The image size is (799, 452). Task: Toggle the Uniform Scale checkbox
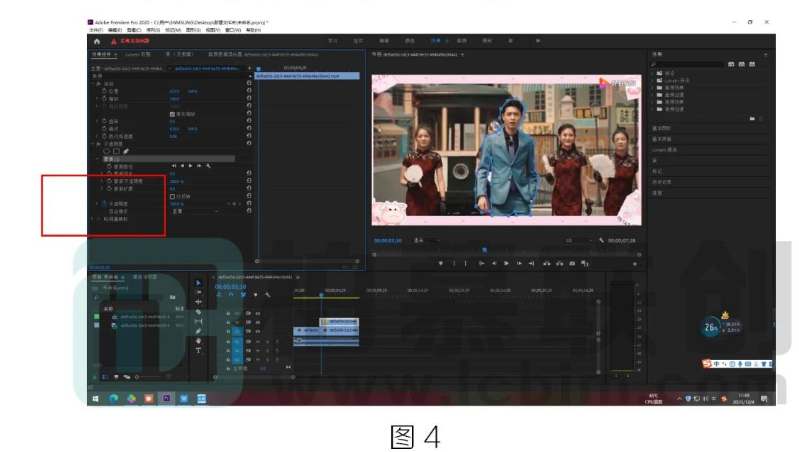tap(173, 113)
